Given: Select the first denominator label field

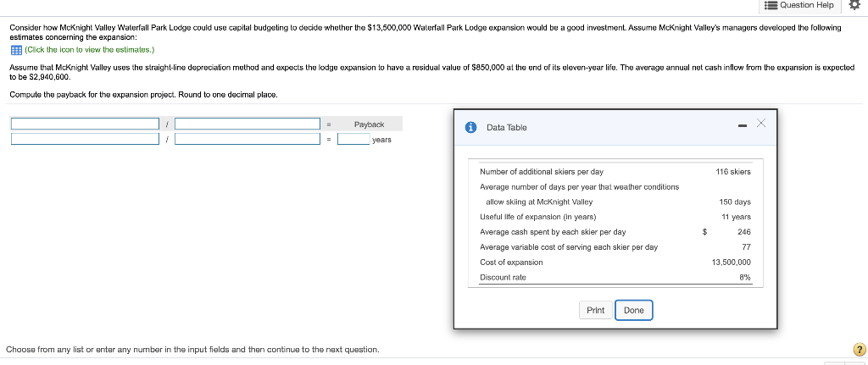Looking at the screenshot, I should coord(248,124).
